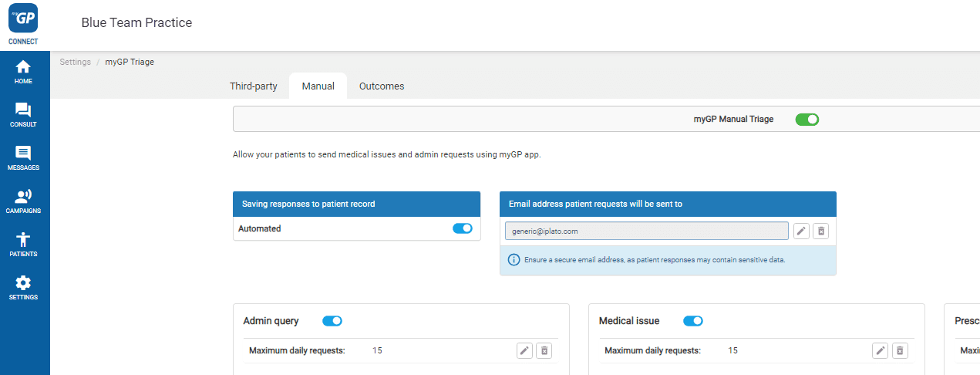
Task: Click Medical issue maximum requests value 15
Action: (x=732, y=350)
